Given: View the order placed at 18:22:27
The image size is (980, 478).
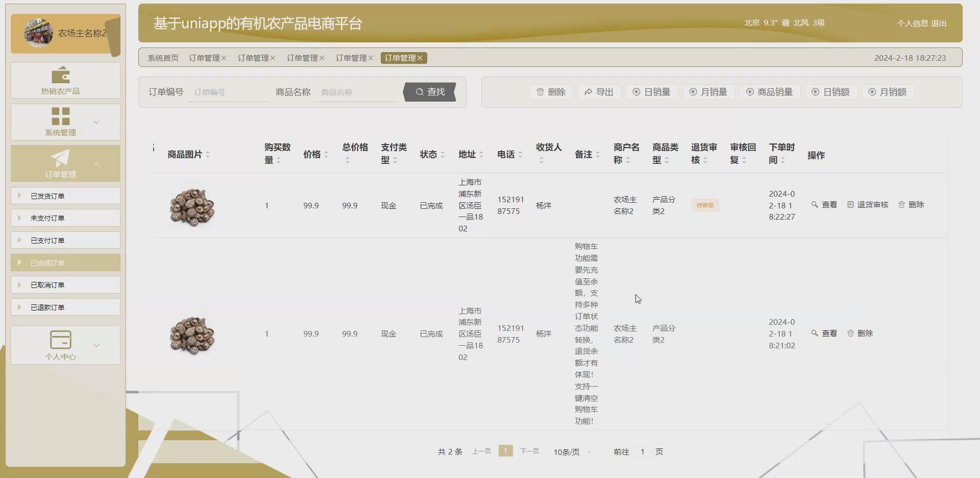Looking at the screenshot, I should point(824,205).
